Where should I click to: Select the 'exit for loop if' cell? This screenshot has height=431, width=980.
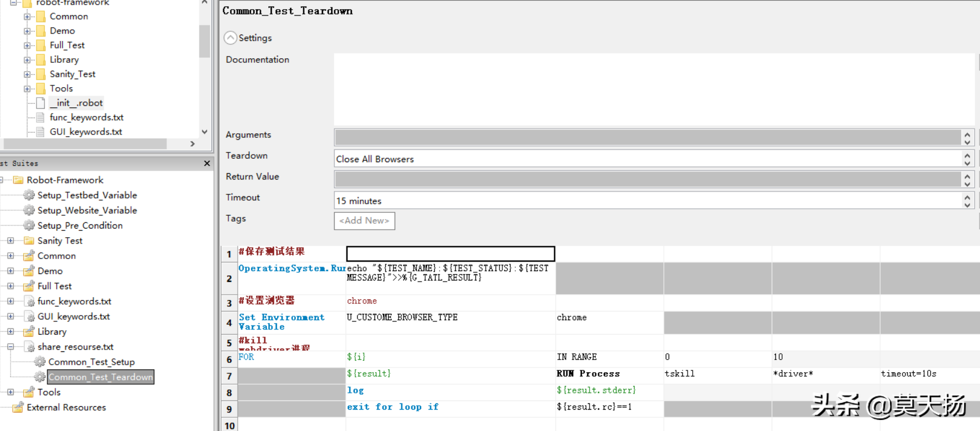[x=450, y=408]
